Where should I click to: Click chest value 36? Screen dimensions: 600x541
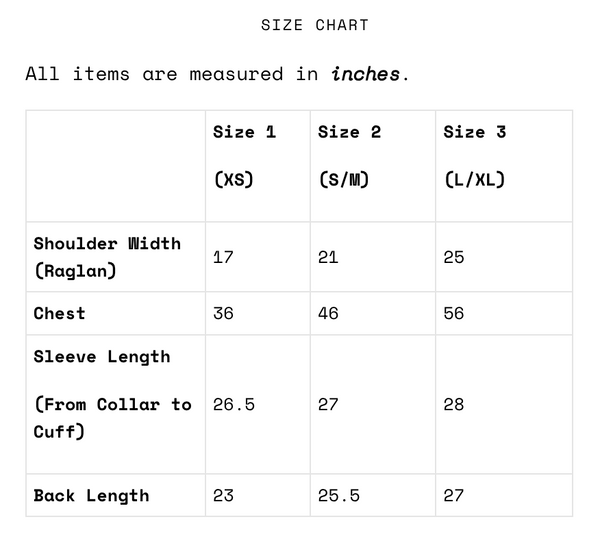(223, 313)
